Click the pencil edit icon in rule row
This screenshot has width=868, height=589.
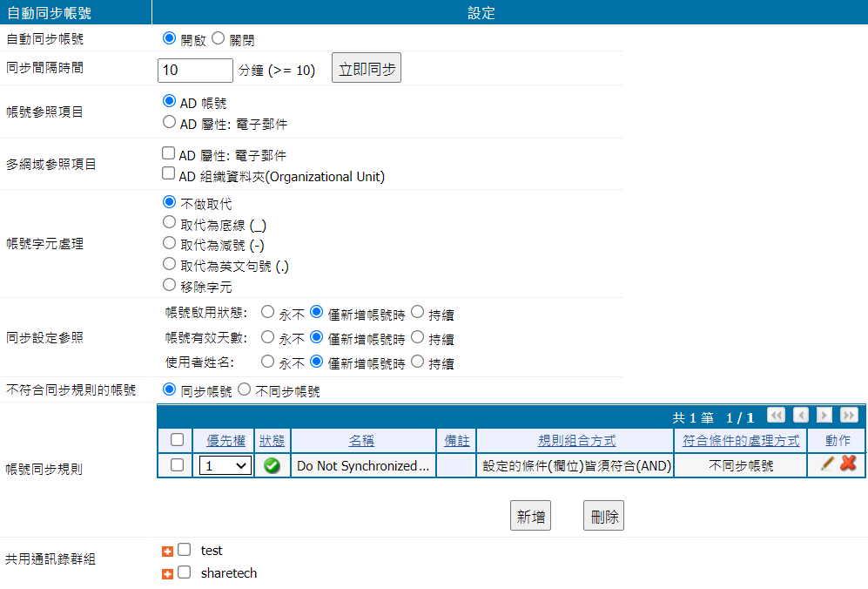pyautogui.click(x=827, y=465)
